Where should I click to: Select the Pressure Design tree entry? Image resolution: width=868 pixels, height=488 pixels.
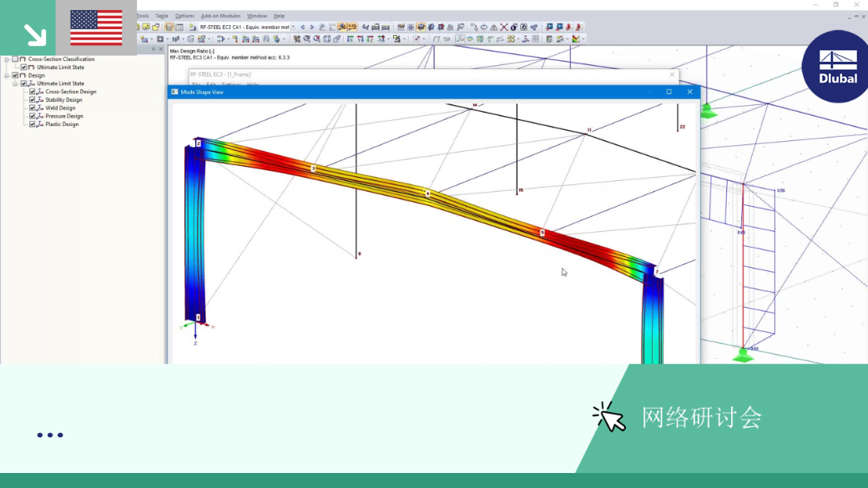pos(63,116)
